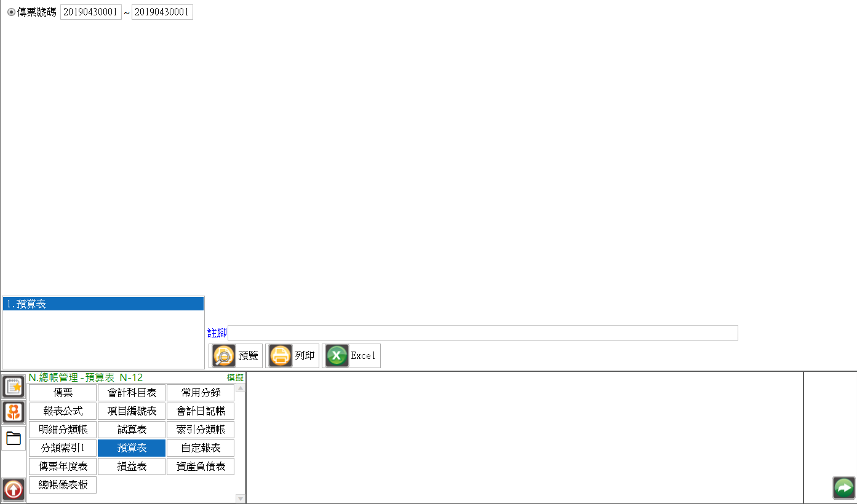857x504 pixels.
Task: Open 會計日記帳
Action: coord(201,411)
